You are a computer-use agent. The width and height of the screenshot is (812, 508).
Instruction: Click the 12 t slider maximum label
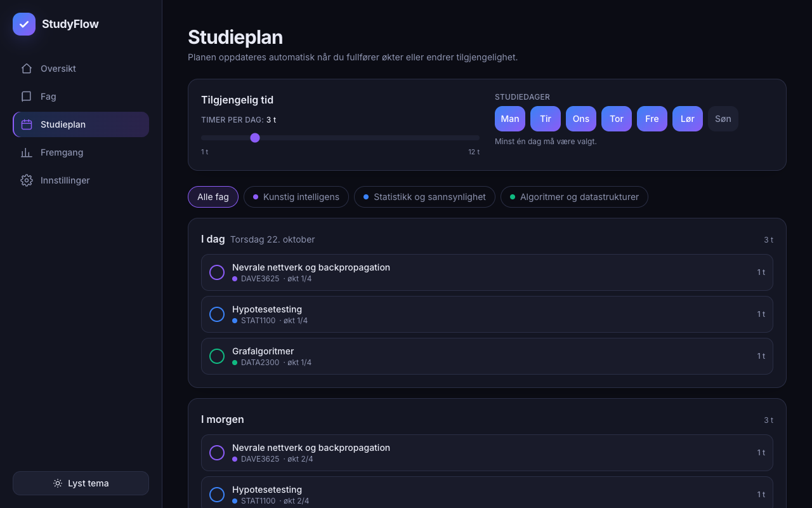pyautogui.click(x=474, y=152)
